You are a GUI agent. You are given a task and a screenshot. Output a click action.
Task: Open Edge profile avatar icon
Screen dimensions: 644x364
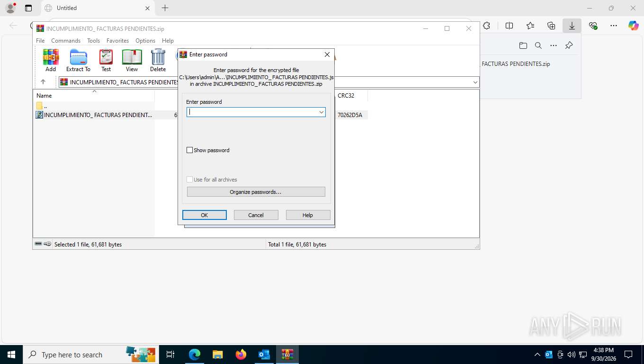(10, 8)
